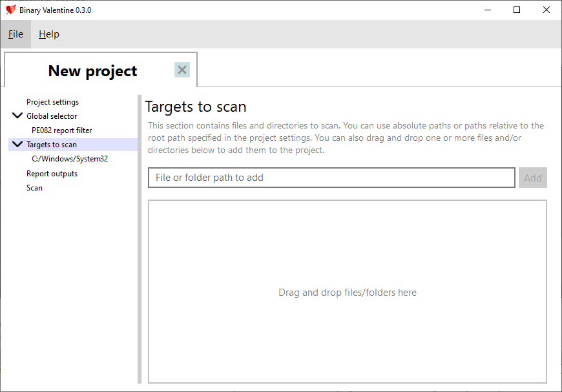Minimize the Binary Valentine window

click(x=488, y=10)
